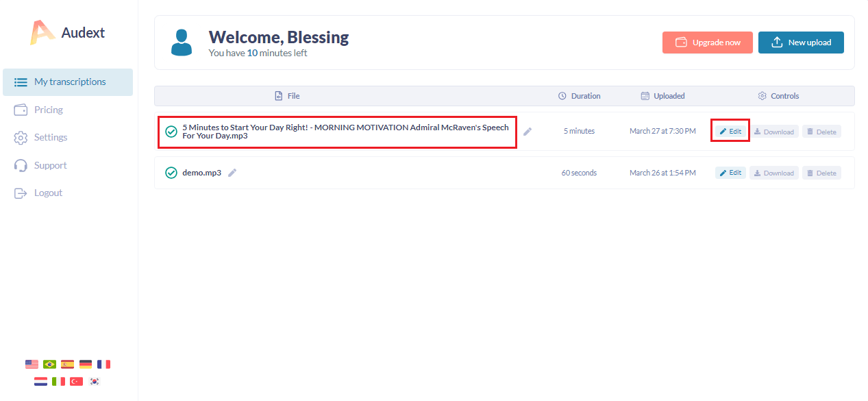868x401 pixels.
Task: Click the Audext logo in the sidebar
Action: (67, 32)
